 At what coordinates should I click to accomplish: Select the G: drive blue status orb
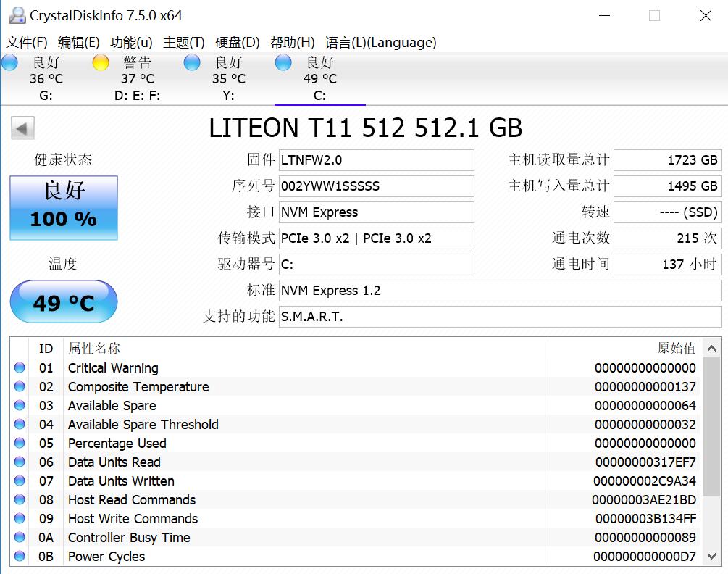[x=9, y=62]
